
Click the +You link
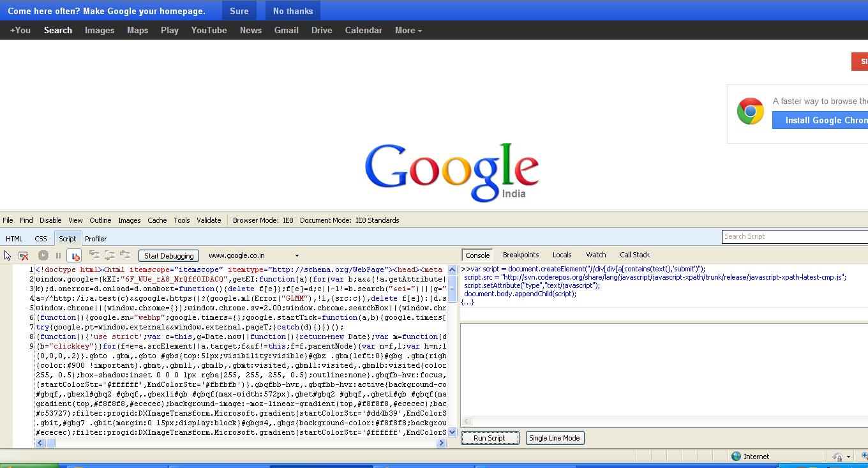(20, 30)
